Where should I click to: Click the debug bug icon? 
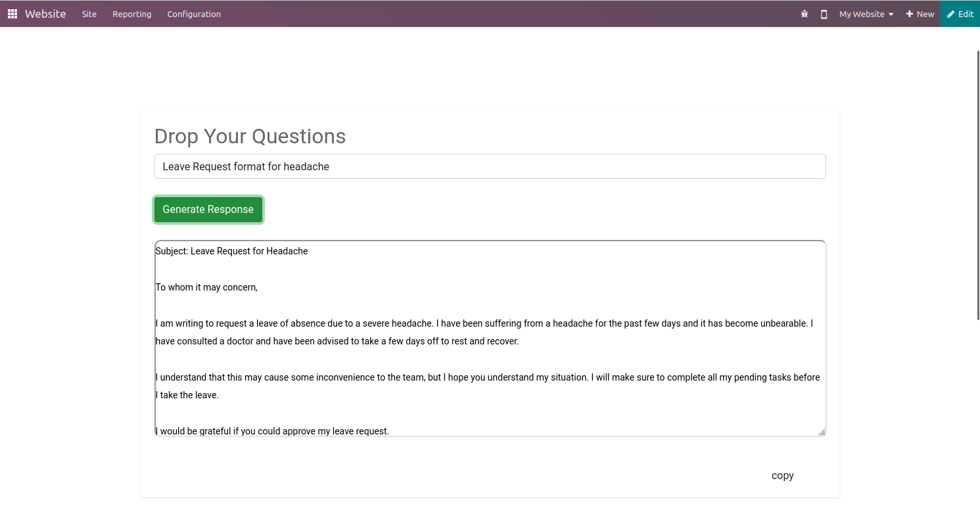pyautogui.click(x=805, y=14)
